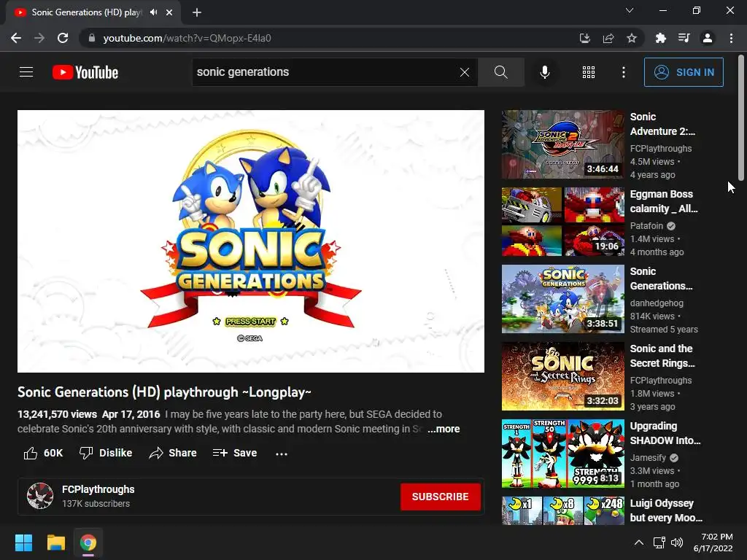Open a new Chrome tab
747x560 pixels.
pos(197,12)
